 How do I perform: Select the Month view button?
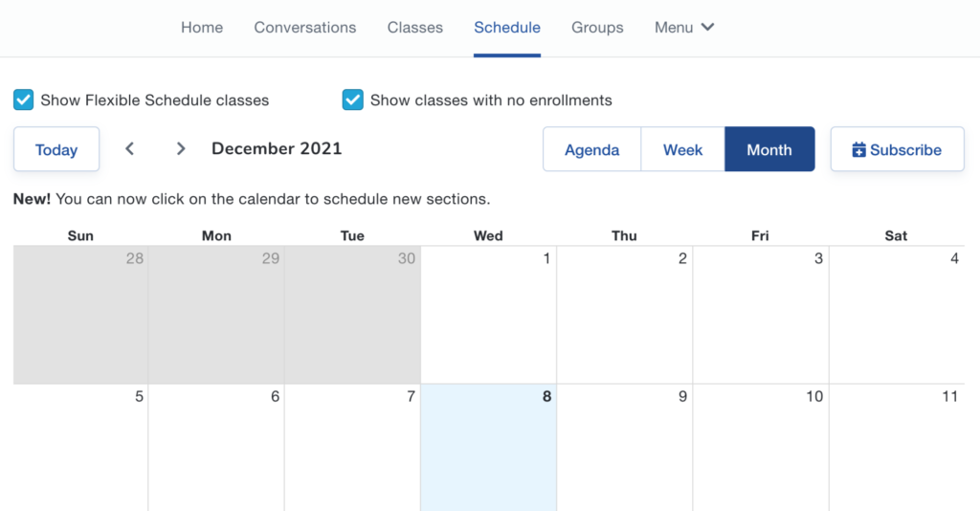(769, 149)
